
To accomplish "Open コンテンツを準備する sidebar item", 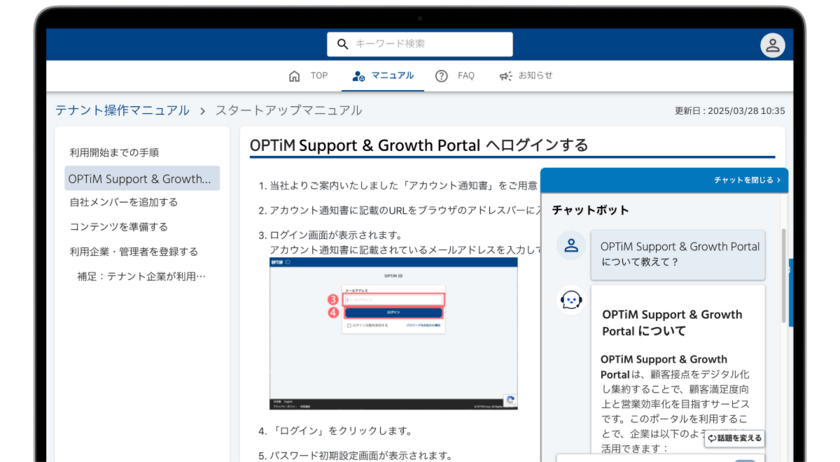I will pos(119,227).
